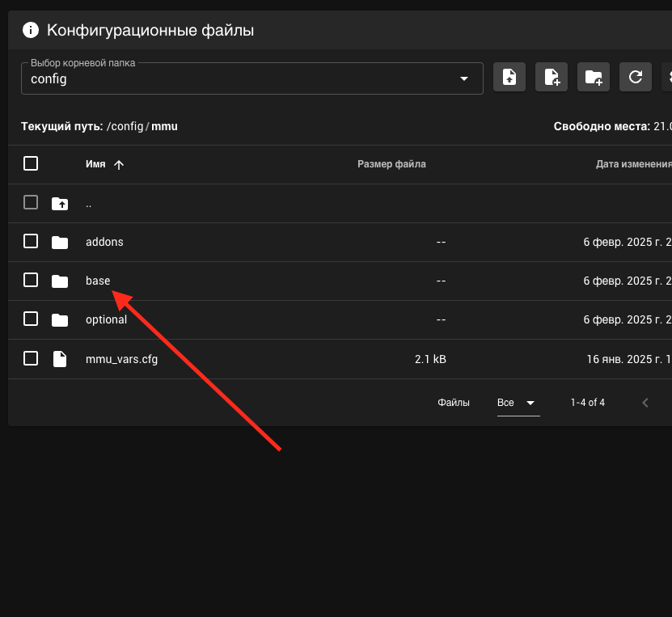Click the refresh file list icon
The height and width of the screenshot is (617, 672).
pyautogui.click(x=635, y=77)
